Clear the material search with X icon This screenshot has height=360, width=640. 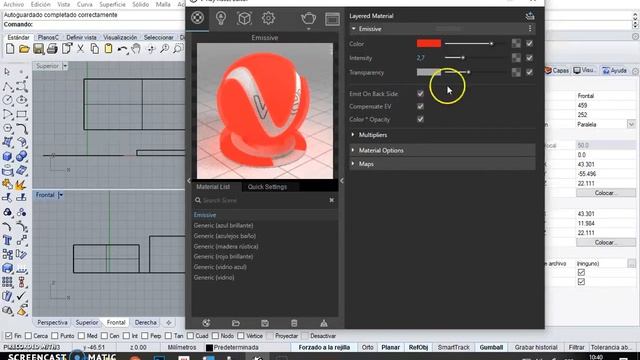(x=331, y=200)
